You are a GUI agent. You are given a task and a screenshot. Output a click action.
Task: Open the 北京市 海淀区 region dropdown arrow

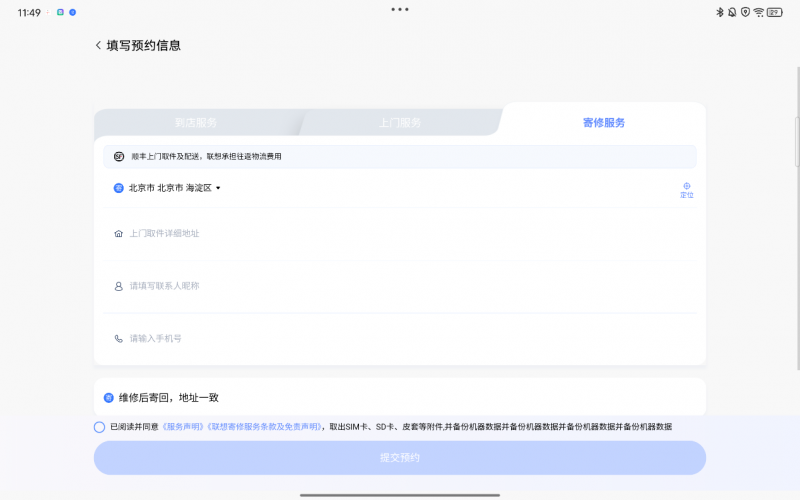click(218, 188)
